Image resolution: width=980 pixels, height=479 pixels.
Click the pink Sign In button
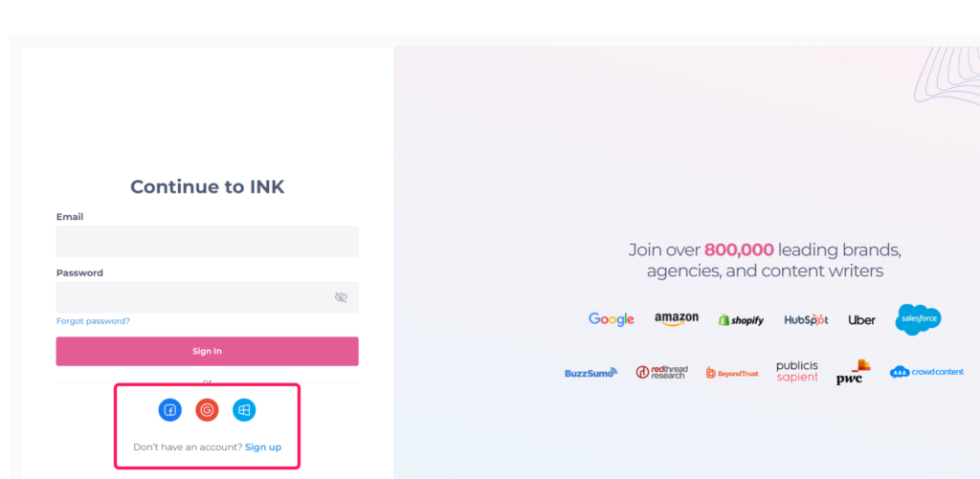pos(208,351)
